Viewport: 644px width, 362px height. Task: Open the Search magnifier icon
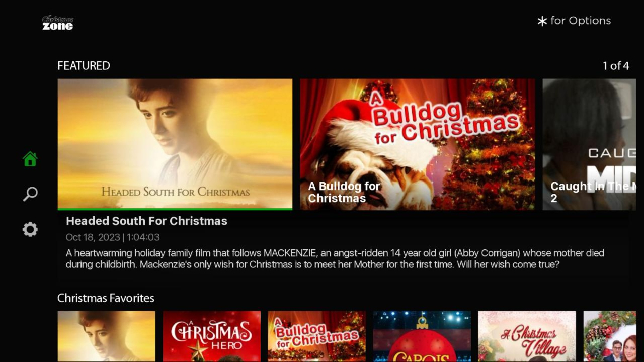point(30,194)
